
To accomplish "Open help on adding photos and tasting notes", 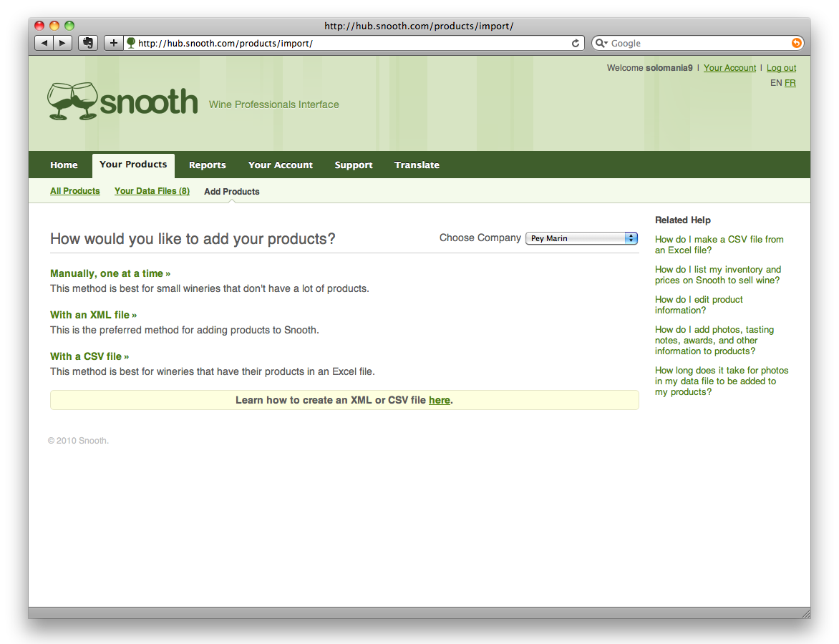I will click(x=714, y=340).
